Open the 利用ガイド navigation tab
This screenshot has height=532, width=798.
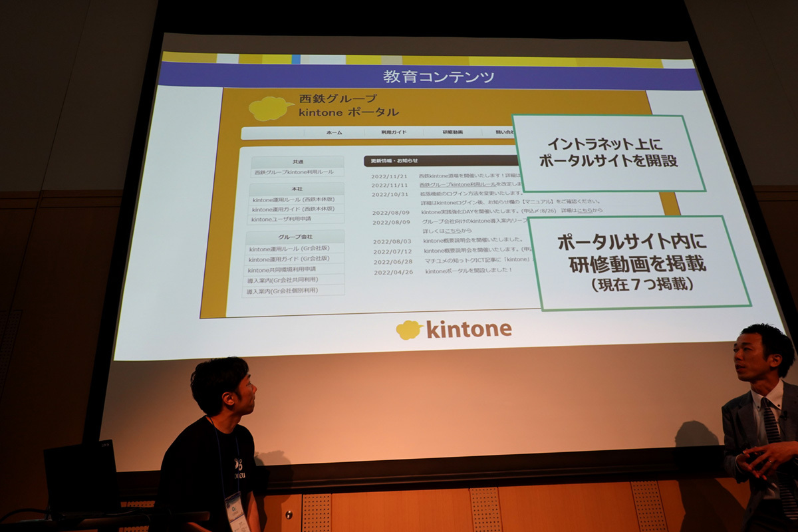[x=393, y=132]
